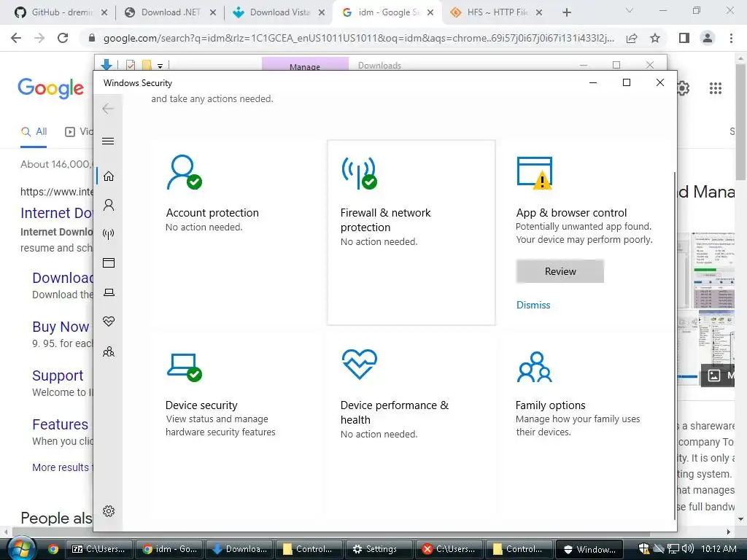Open Home in Windows Security sidebar

pos(109,176)
